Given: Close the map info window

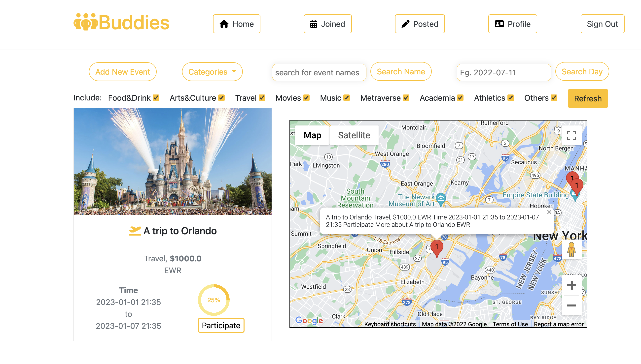Looking at the screenshot, I should (x=549, y=212).
